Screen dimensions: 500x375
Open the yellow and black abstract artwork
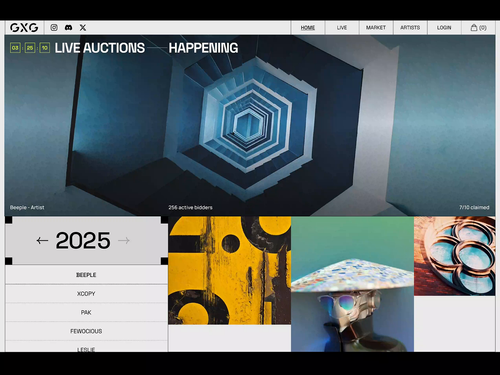click(x=230, y=270)
